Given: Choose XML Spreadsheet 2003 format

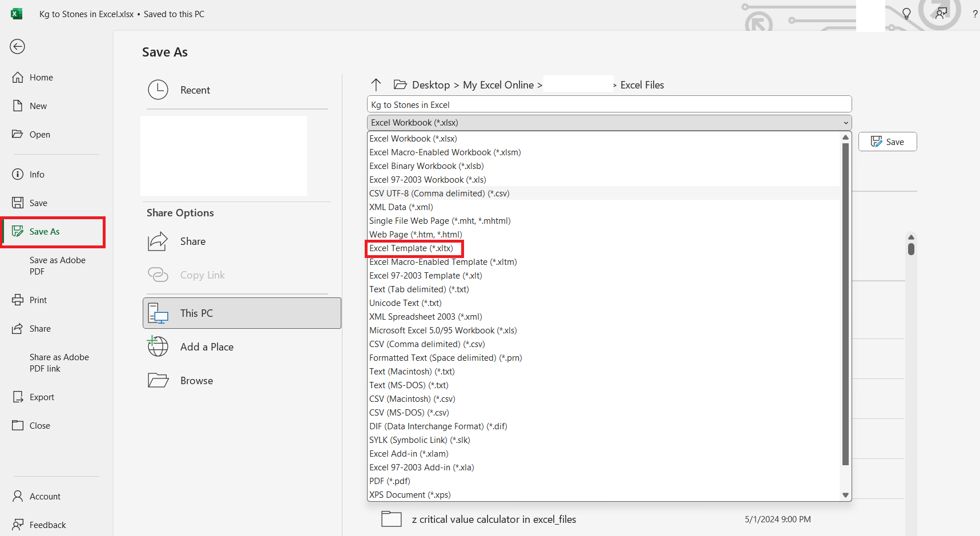Looking at the screenshot, I should tap(604, 317).
